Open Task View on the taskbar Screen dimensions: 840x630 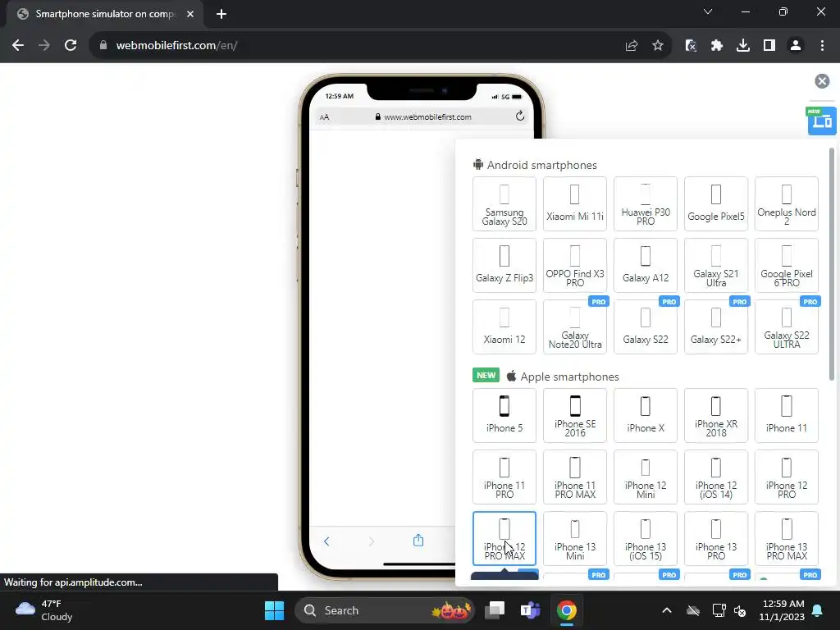tap(495, 610)
